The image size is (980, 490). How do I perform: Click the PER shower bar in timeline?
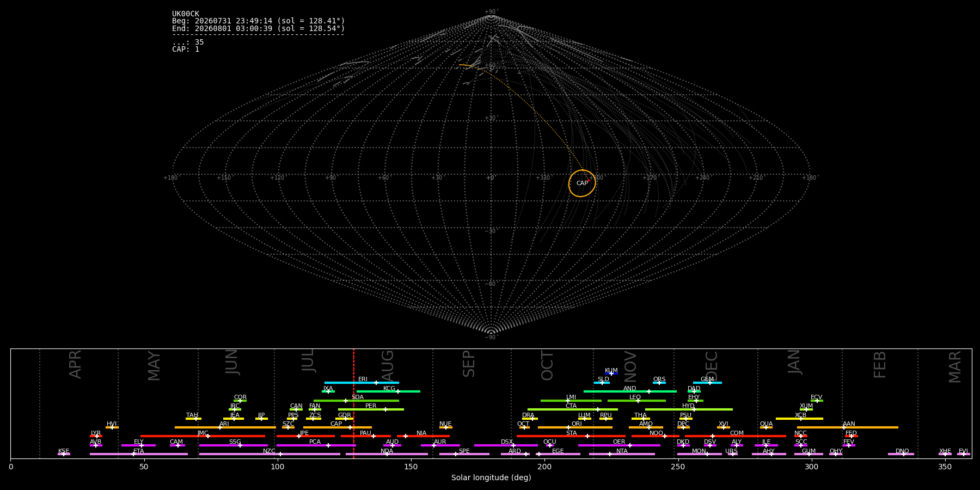point(371,409)
